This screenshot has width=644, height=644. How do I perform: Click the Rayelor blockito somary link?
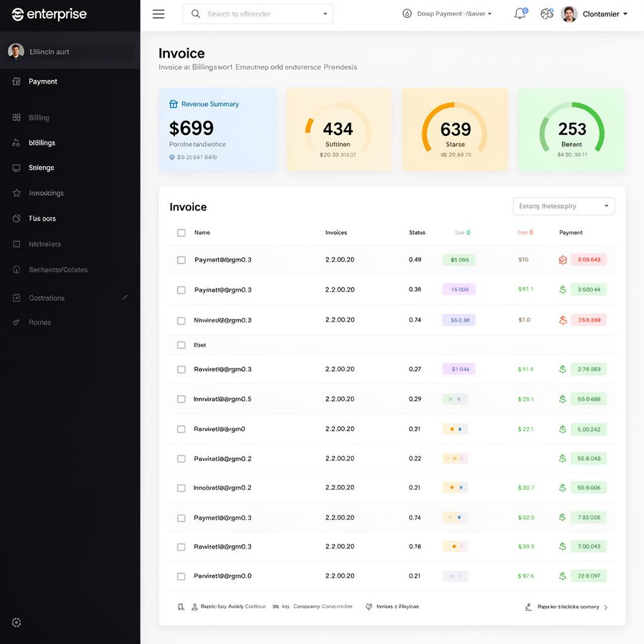click(568, 607)
